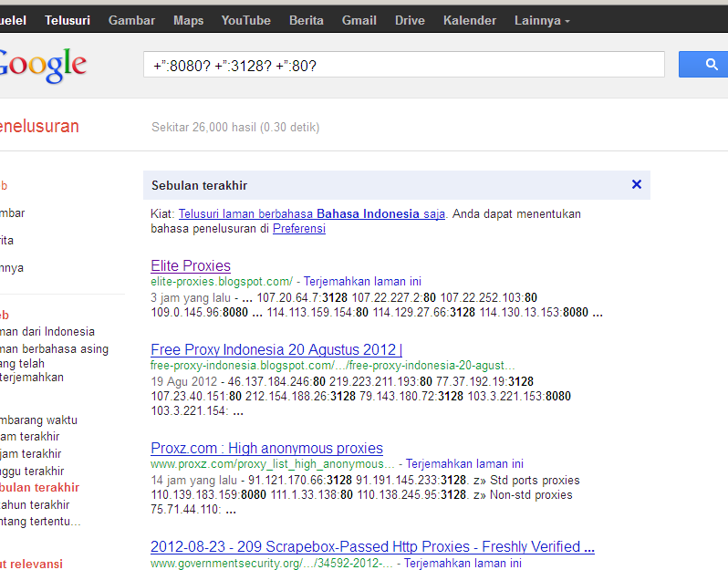
Task: Select the hour time filter ending in 'am terakhir'
Action: pyautogui.click(x=30, y=437)
